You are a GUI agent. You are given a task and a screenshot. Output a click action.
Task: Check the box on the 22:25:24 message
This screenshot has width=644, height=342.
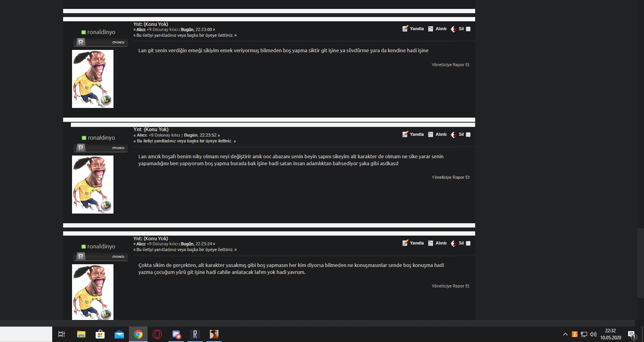click(468, 243)
